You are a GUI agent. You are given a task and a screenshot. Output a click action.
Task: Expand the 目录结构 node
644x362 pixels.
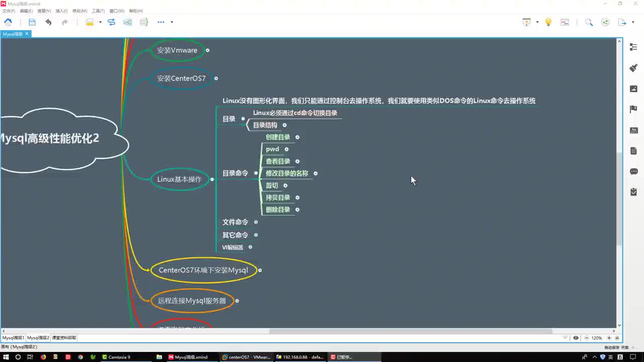[x=284, y=125]
